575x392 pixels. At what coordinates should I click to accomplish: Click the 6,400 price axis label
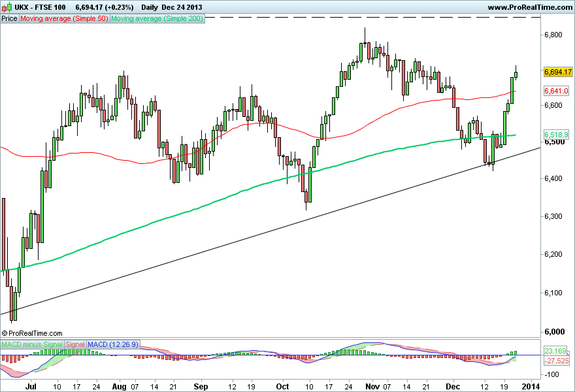coord(553,179)
